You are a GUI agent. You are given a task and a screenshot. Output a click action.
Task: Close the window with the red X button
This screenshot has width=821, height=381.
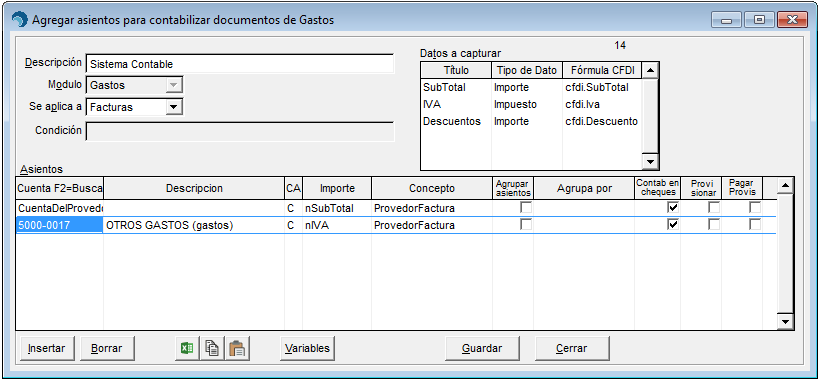coord(792,20)
